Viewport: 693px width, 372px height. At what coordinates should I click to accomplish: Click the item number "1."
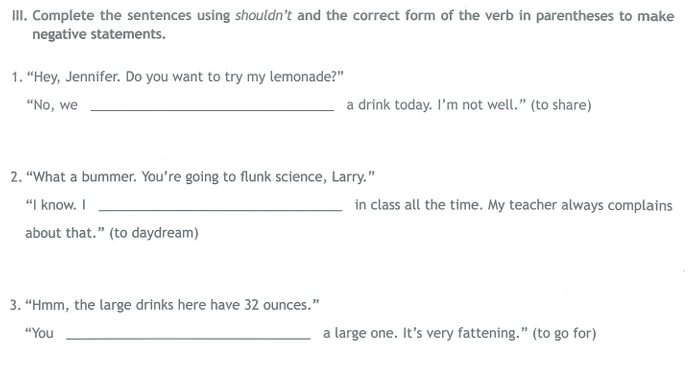(x=17, y=77)
